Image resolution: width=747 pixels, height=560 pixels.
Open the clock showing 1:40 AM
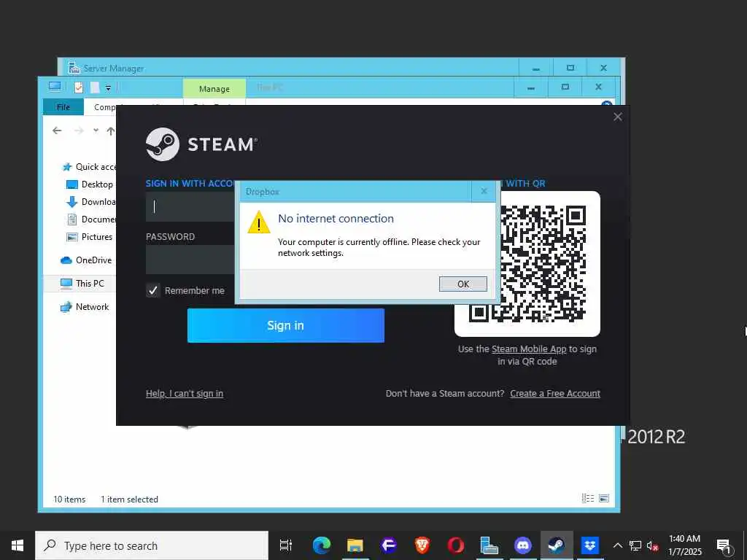click(x=684, y=545)
